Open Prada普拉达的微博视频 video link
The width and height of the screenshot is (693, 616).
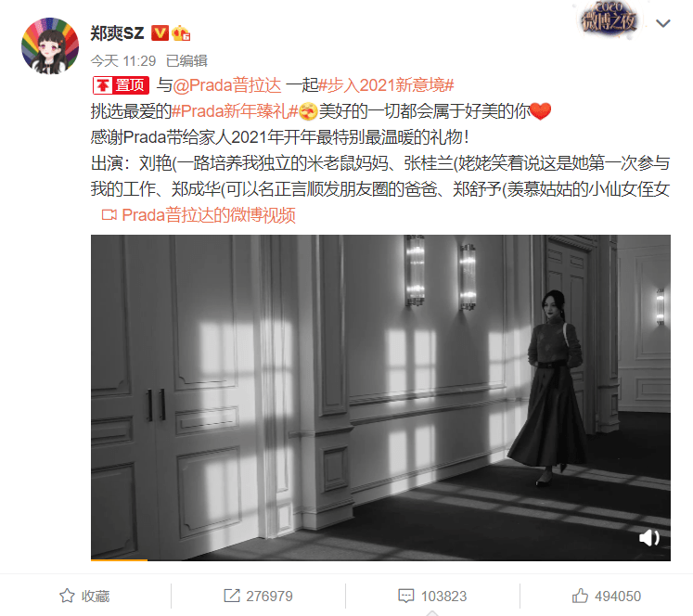pos(209,215)
